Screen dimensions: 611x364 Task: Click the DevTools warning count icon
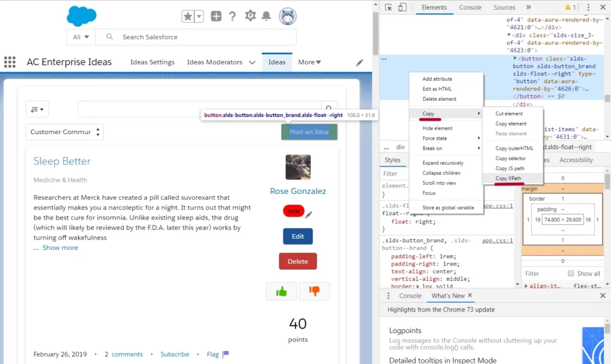tap(570, 7)
